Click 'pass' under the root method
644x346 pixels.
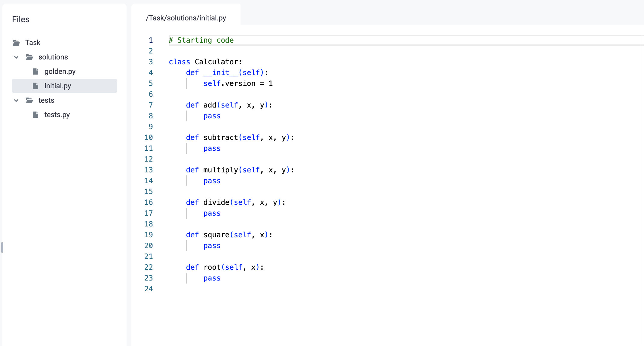click(212, 278)
